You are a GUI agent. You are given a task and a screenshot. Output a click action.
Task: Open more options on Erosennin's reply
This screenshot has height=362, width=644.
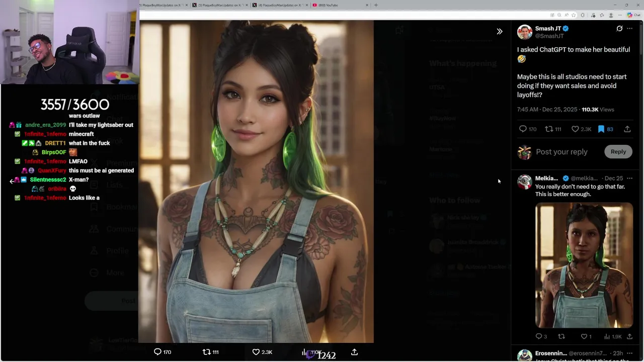[629, 353]
